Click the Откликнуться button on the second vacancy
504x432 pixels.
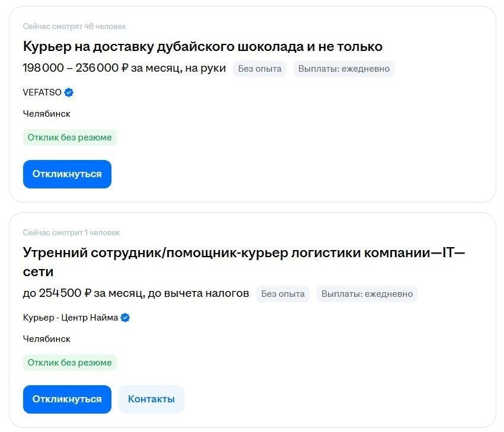click(67, 399)
